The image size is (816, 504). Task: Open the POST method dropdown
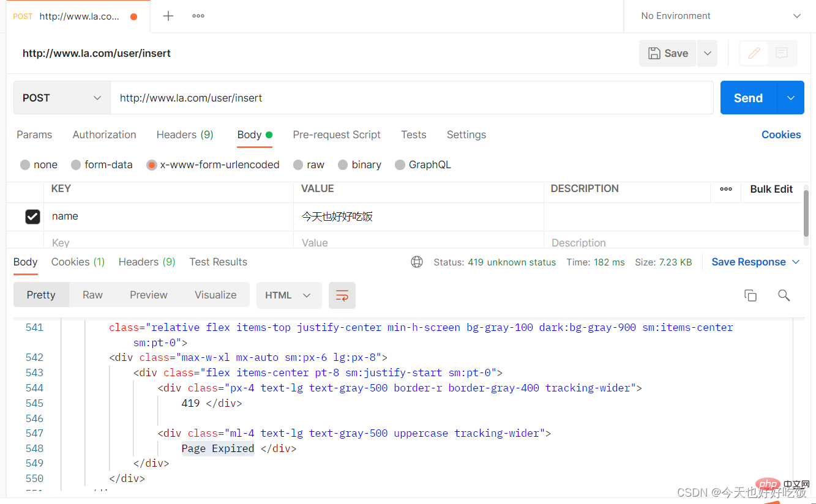[62, 98]
